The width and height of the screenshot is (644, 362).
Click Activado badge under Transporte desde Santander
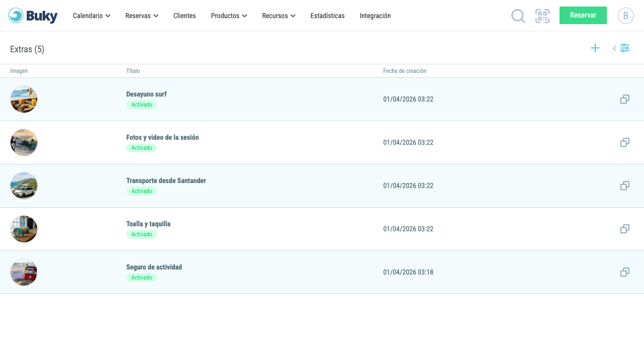(x=141, y=191)
